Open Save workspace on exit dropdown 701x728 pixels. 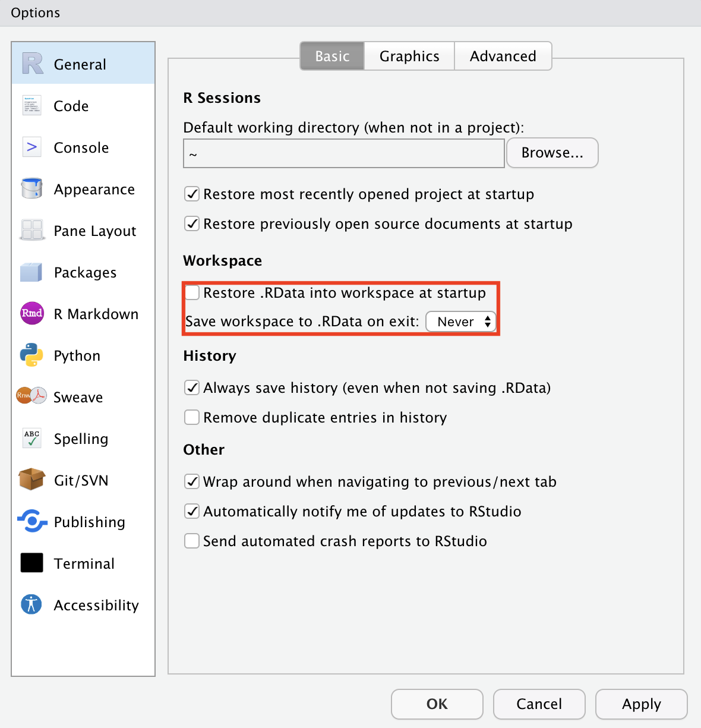point(461,322)
